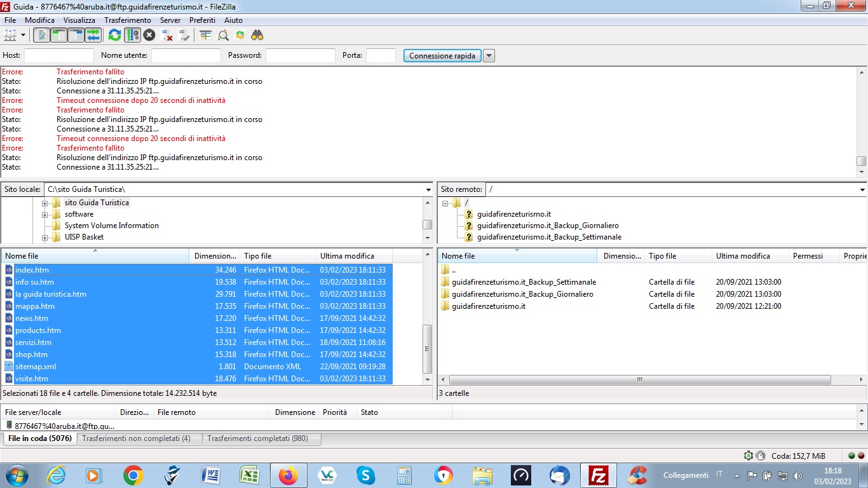
Task: Expand the sito Guida Turistica tree node
Action: point(45,203)
